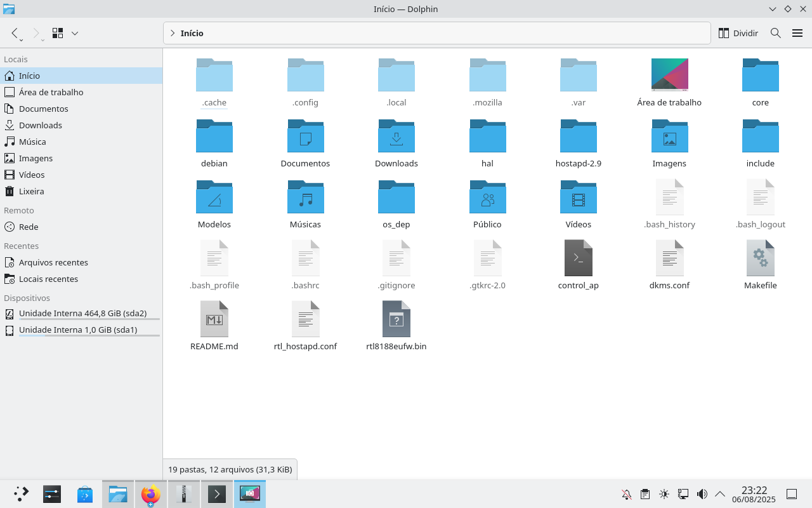Open the volume control in system tray
812x508 pixels.
(x=702, y=494)
